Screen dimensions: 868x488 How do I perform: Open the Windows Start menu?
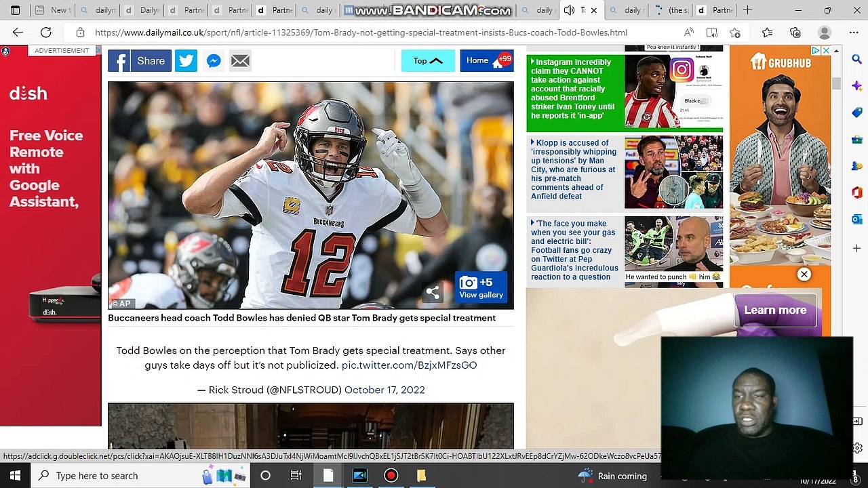click(x=15, y=476)
